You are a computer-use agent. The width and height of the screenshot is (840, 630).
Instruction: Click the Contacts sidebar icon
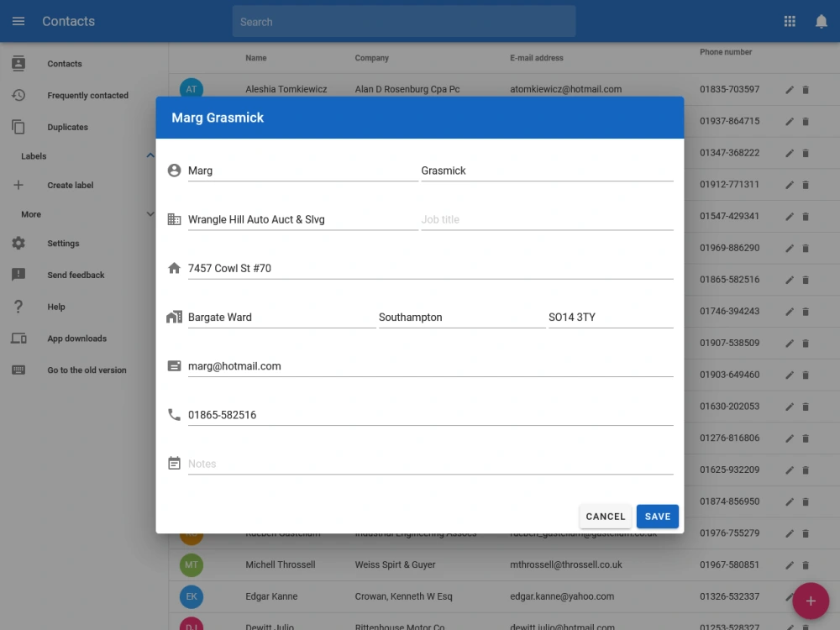18,63
